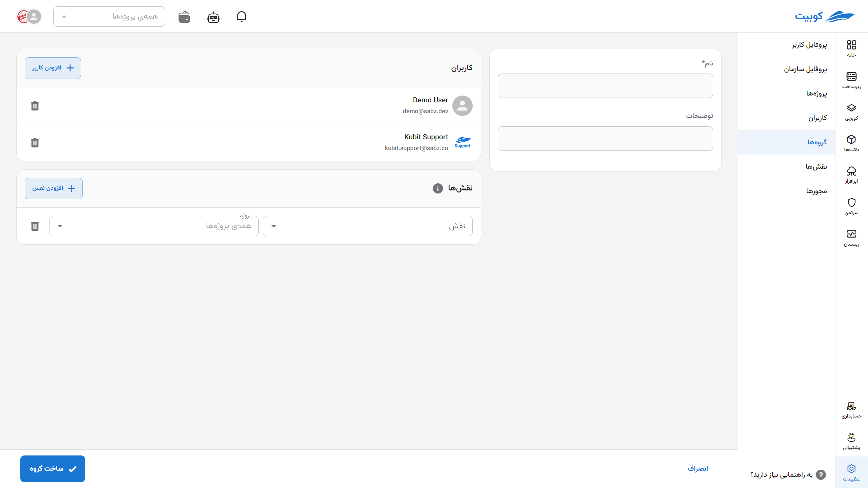Click افزودن کاربر button
This screenshot has width=868, height=488.
tap(53, 68)
